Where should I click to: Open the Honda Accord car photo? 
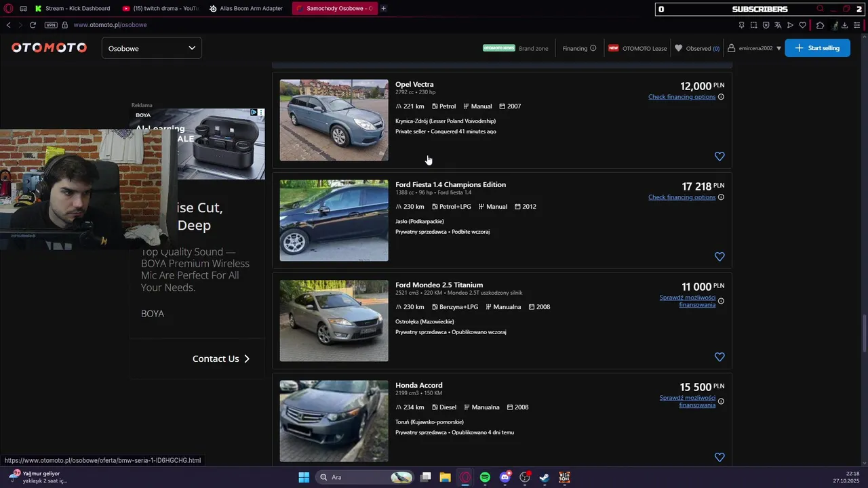point(334,421)
